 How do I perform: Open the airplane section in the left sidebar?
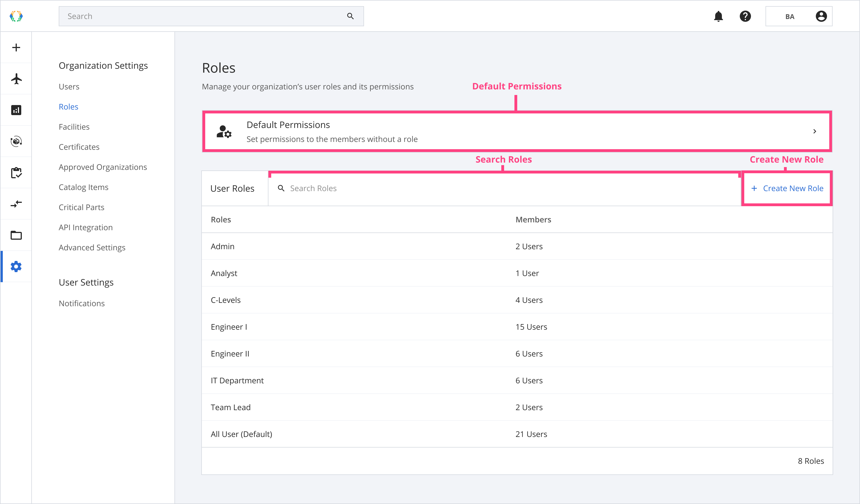[x=16, y=79]
